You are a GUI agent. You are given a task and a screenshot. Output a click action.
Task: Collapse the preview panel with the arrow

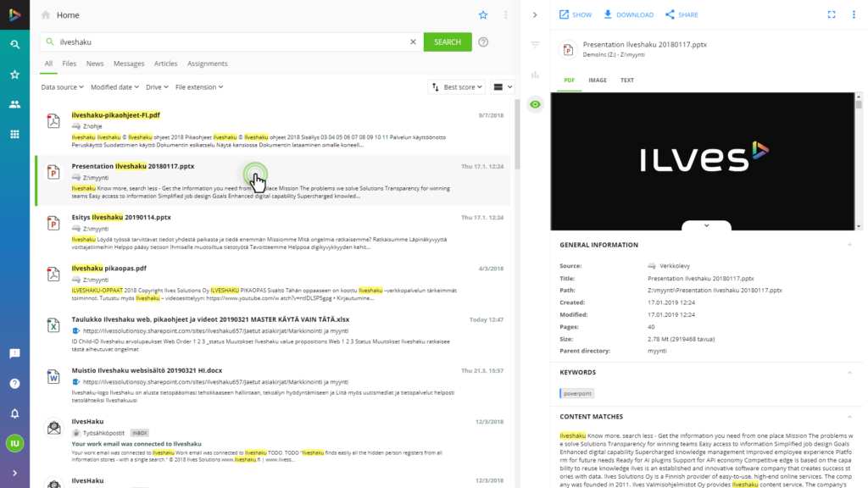[x=535, y=15]
